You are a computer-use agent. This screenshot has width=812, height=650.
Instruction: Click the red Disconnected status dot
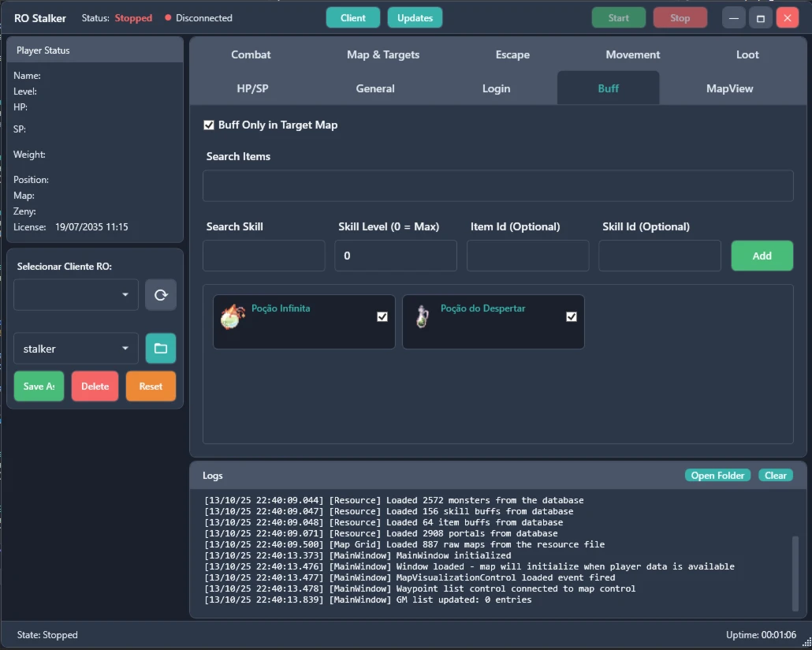[x=168, y=17]
